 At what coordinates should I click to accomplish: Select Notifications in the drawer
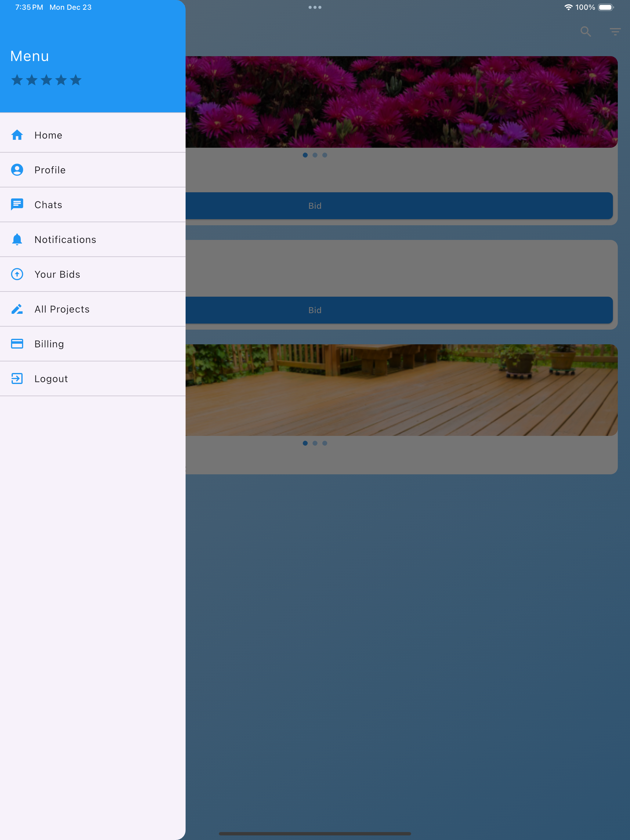(93, 240)
